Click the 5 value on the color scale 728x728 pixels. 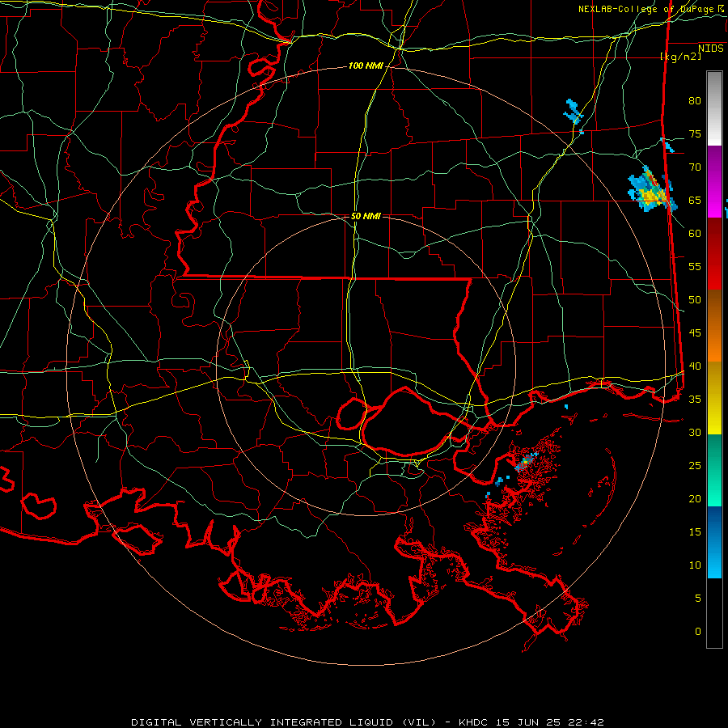(698, 598)
